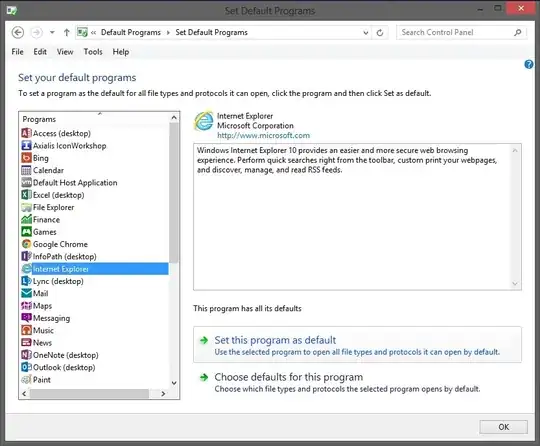Click the Excel (desktop) icon
This screenshot has width=540, height=446.
click(27, 195)
